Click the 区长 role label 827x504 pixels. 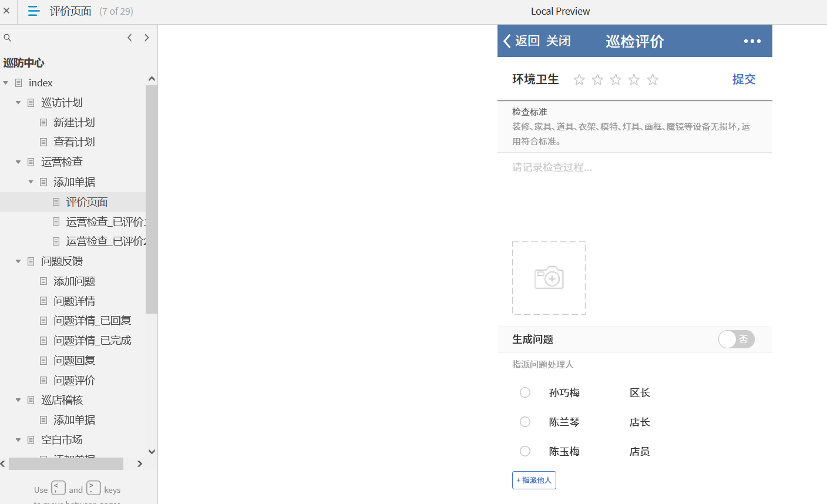[x=640, y=392]
